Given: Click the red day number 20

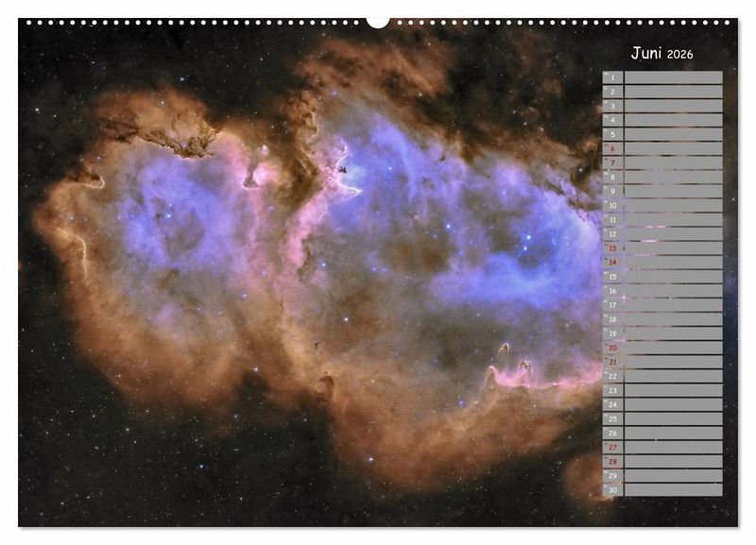Looking at the screenshot, I should (612, 348).
